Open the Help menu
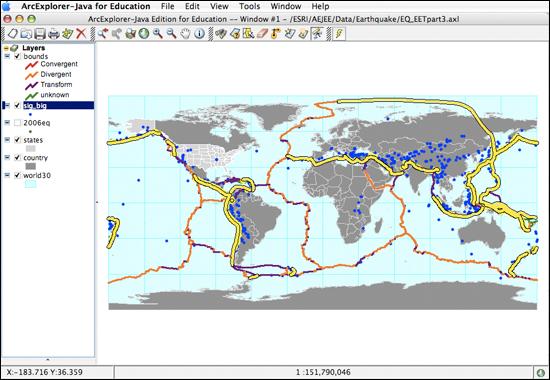 (320, 6)
